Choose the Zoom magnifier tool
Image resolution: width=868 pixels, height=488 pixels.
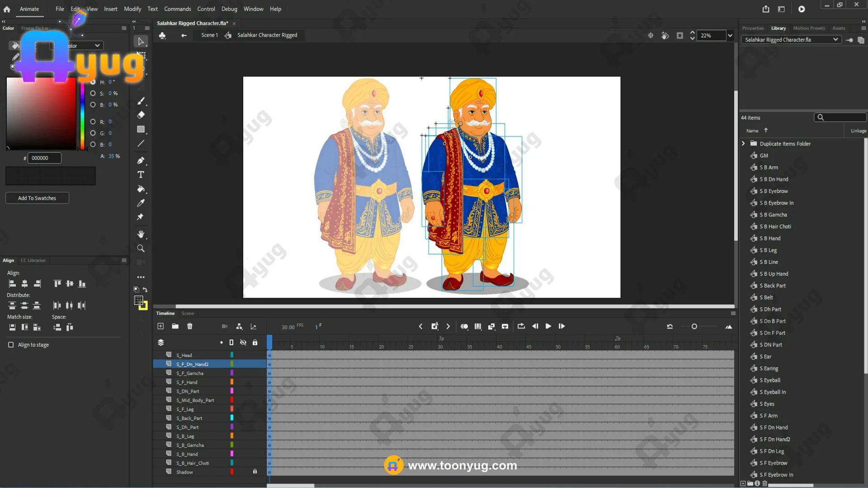[141, 249]
